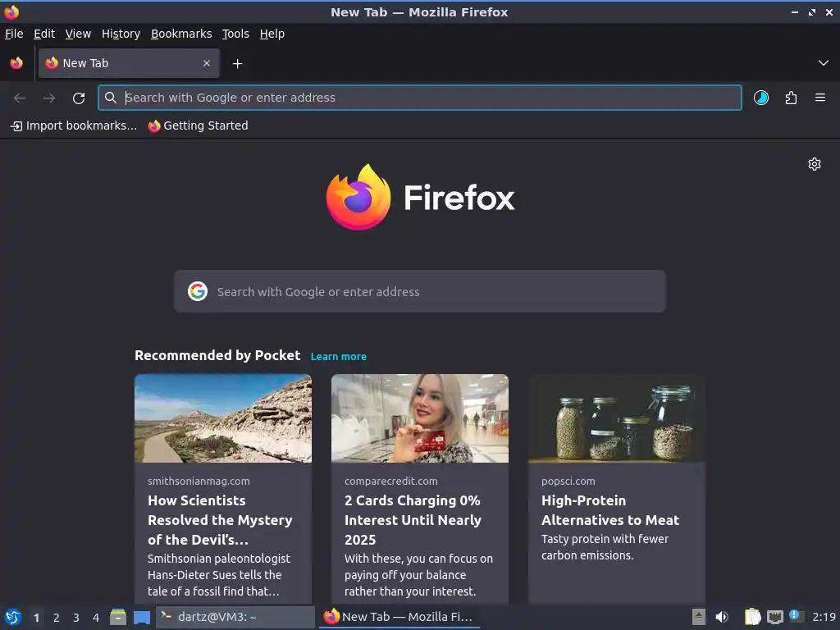The width and height of the screenshot is (840, 630).
Task: Click the magnifier icon in address bar
Action: click(111, 98)
